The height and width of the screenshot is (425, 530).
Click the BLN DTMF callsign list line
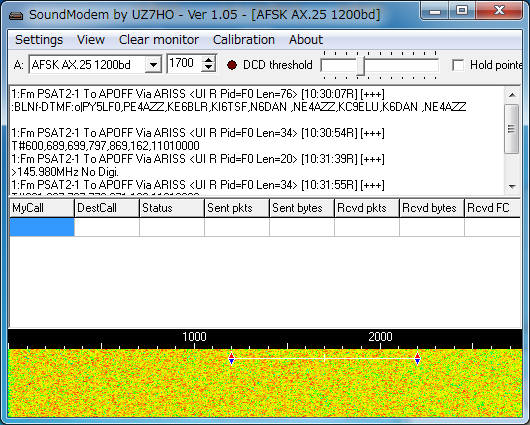click(239, 107)
